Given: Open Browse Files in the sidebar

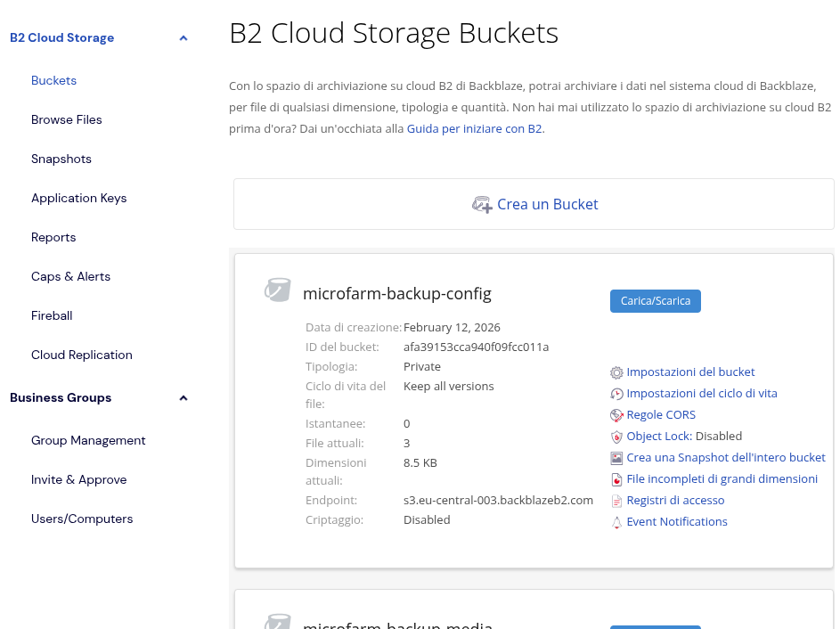Looking at the screenshot, I should tap(67, 119).
